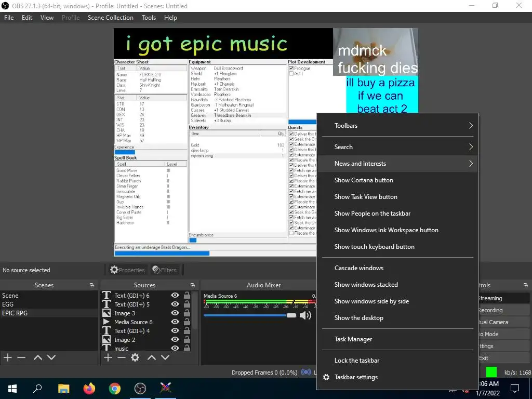The width and height of the screenshot is (532, 399).
Task: Toggle Prologue checkbox in Plot Development
Action: pyautogui.click(x=291, y=68)
